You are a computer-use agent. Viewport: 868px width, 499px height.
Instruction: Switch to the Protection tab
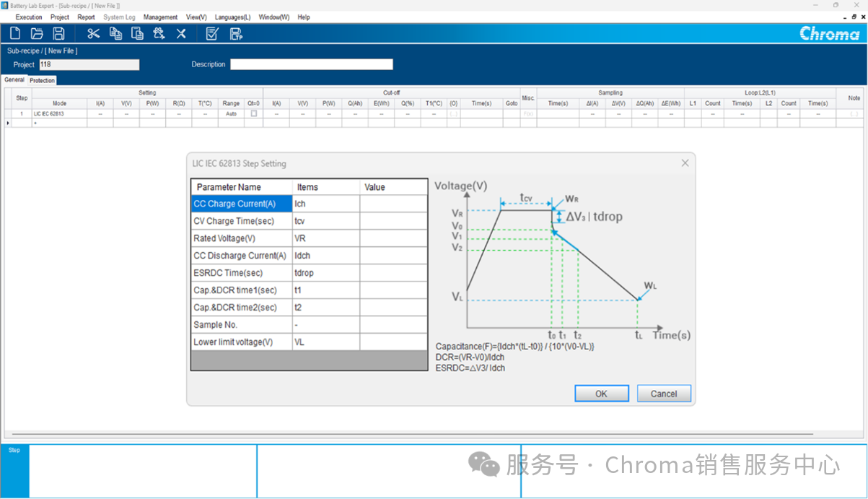42,80
